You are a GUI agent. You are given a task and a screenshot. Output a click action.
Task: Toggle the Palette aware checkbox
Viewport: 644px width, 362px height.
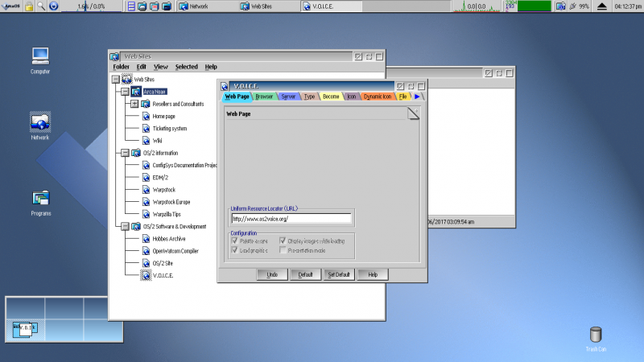(235, 241)
